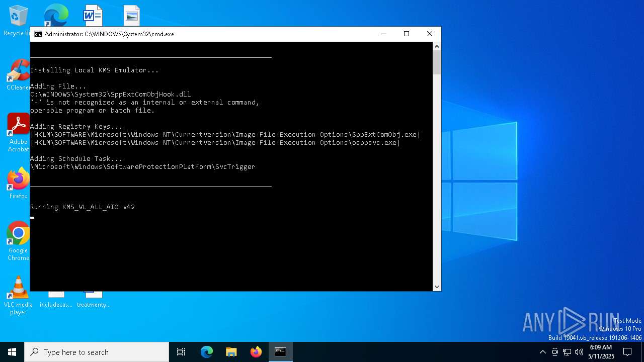
Task: Launch the Google Chrome desktop shortcut
Action: tap(18, 241)
